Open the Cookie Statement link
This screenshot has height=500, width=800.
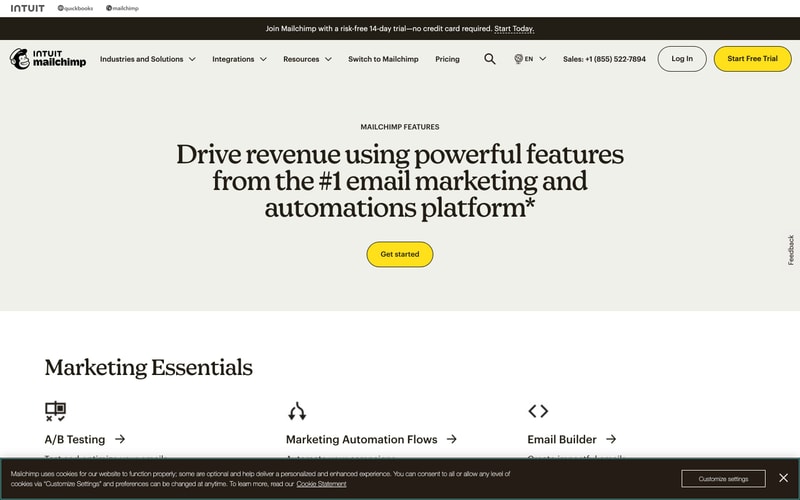(321, 484)
